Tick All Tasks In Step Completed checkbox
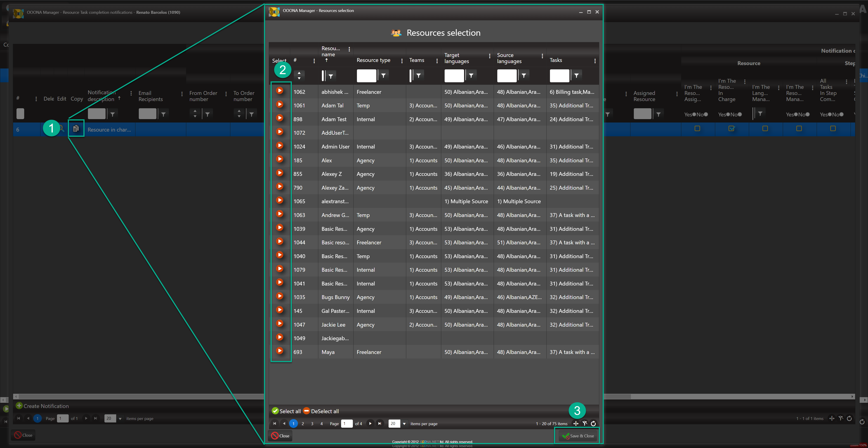Image resolution: width=868 pixels, height=448 pixels. [833, 128]
